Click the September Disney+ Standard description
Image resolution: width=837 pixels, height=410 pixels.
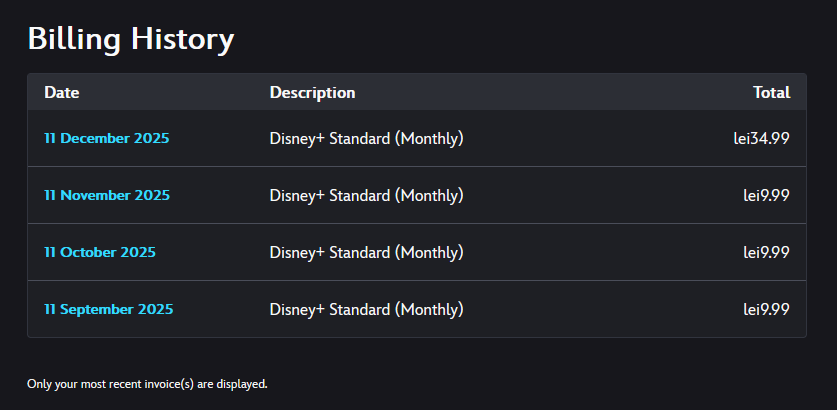[x=367, y=310]
